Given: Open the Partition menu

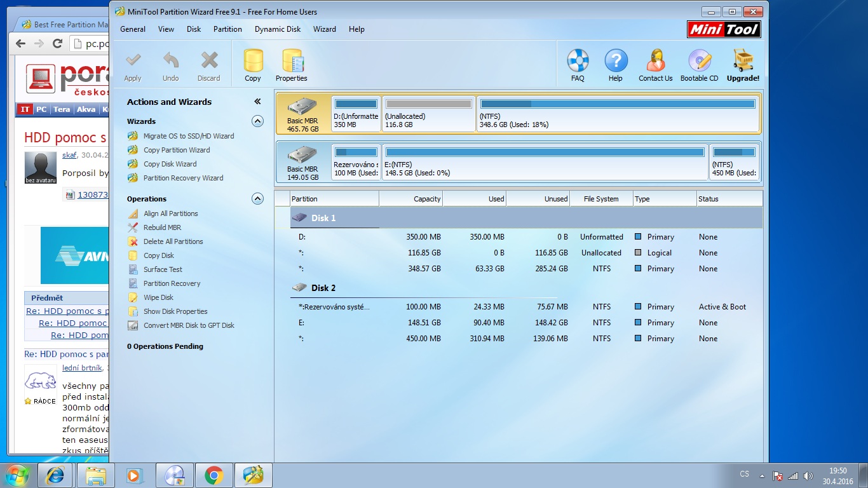Looking at the screenshot, I should [227, 29].
